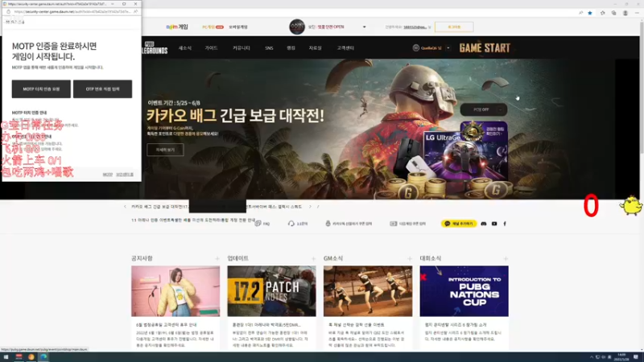Open the notification center icon in taskbar
Viewport: 644px width, 362px height.
(636, 356)
